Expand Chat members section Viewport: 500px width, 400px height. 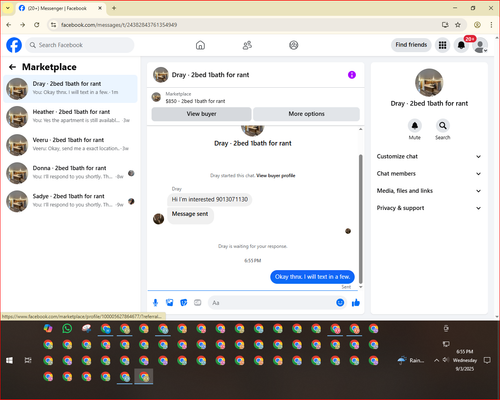point(429,174)
